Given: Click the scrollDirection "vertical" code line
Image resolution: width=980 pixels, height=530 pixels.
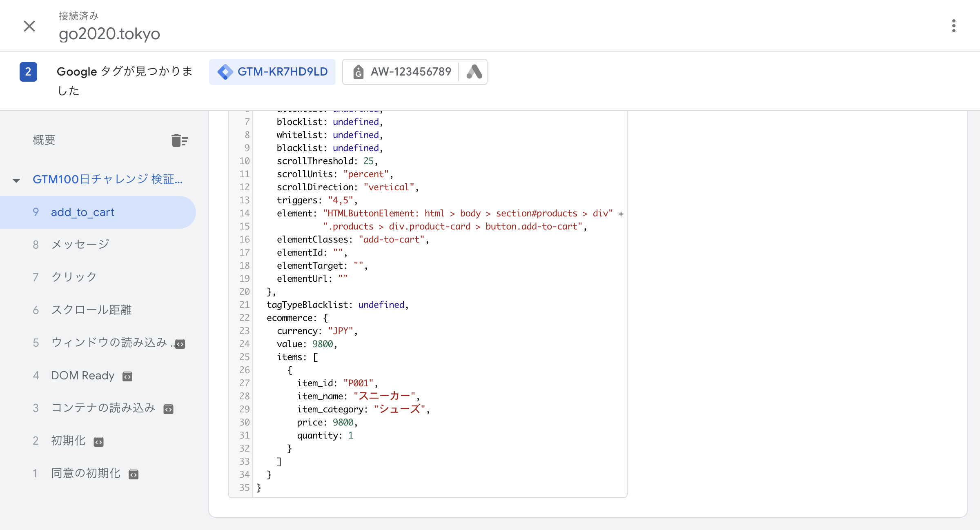Looking at the screenshot, I should tap(347, 187).
